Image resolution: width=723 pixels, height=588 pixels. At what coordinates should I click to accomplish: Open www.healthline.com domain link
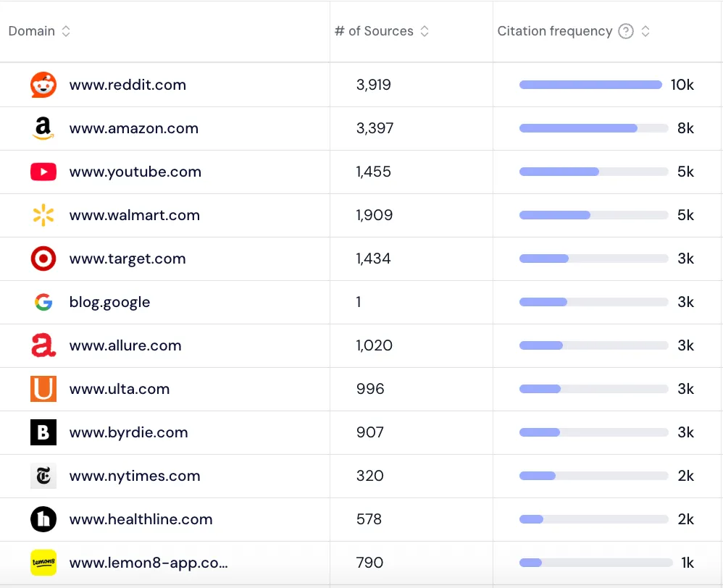(x=141, y=519)
